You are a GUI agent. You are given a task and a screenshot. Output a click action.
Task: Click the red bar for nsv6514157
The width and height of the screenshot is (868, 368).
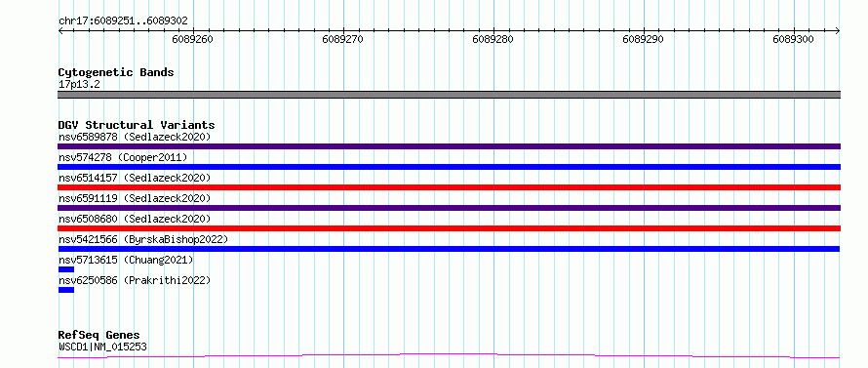449,187
